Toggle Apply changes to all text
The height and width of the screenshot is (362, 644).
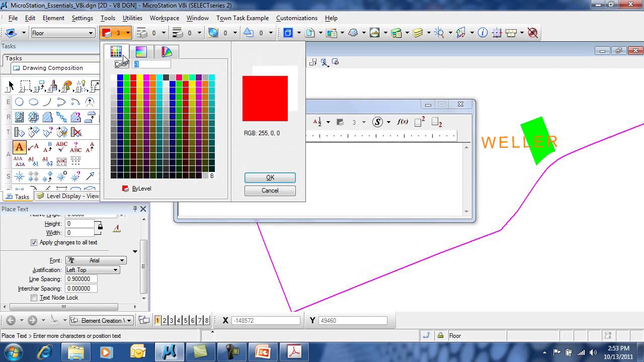pos(34,242)
